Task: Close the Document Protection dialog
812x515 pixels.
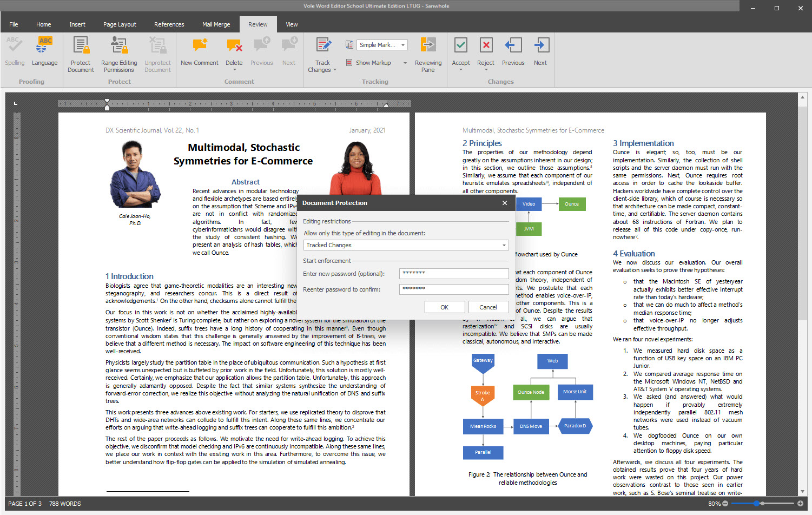Action: tap(505, 203)
